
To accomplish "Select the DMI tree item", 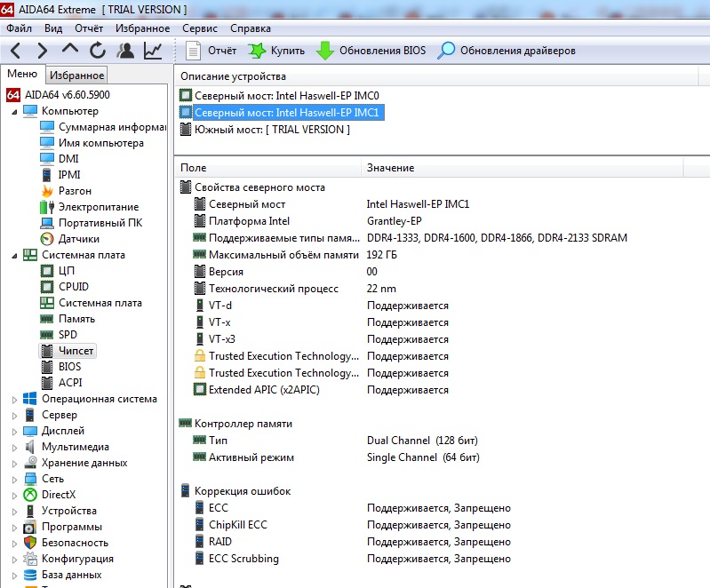I will pos(68,159).
